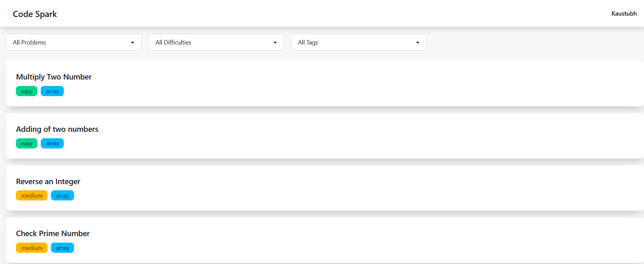644x264 pixels.
Task: Open the Check Prime Number problem
Action: click(53, 233)
